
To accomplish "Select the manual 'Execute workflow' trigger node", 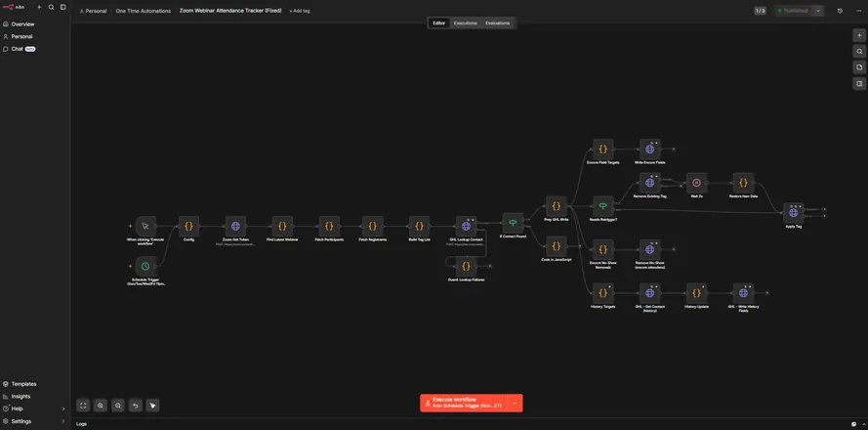I will 145,226.
